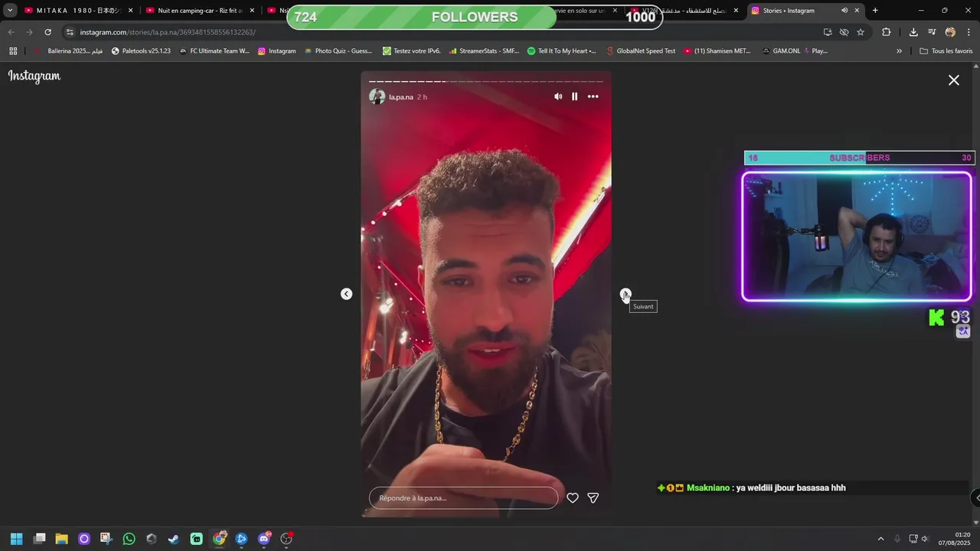Open the Chrome extensions puzzle icon
Viewport: 980px width, 551px height.
tap(887, 32)
